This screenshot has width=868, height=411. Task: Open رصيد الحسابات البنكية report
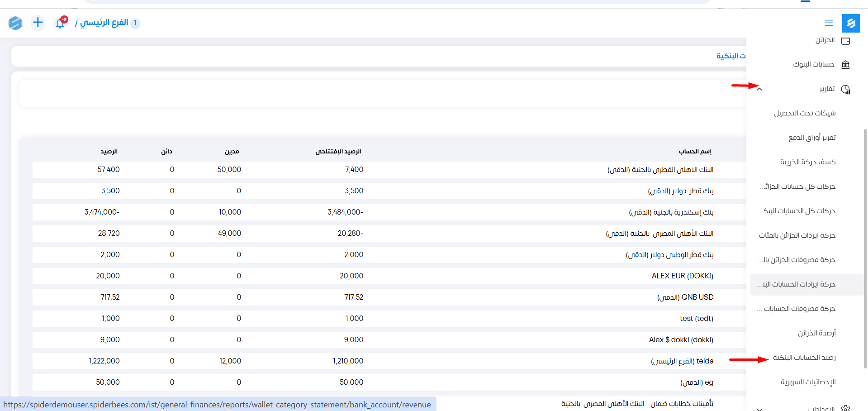click(804, 358)
